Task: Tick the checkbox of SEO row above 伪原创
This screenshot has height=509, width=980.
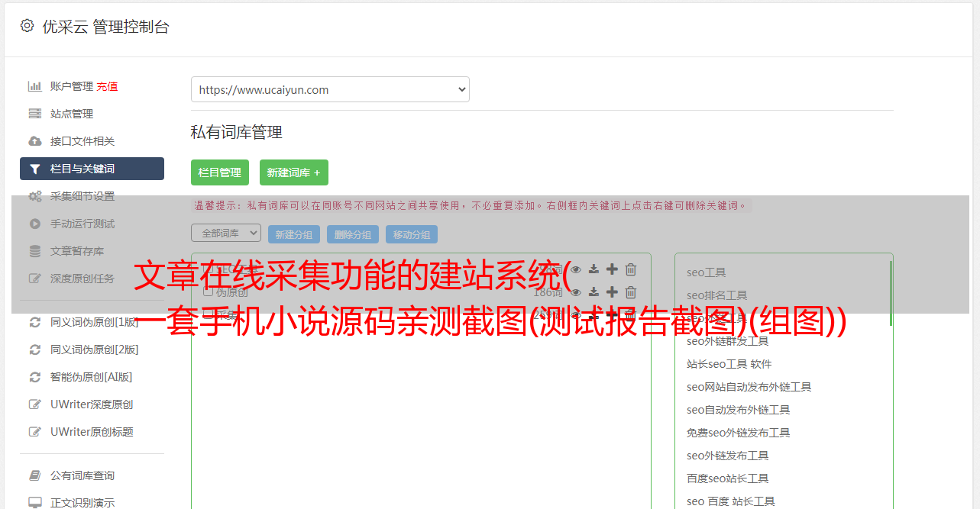Action: [208, 269]
